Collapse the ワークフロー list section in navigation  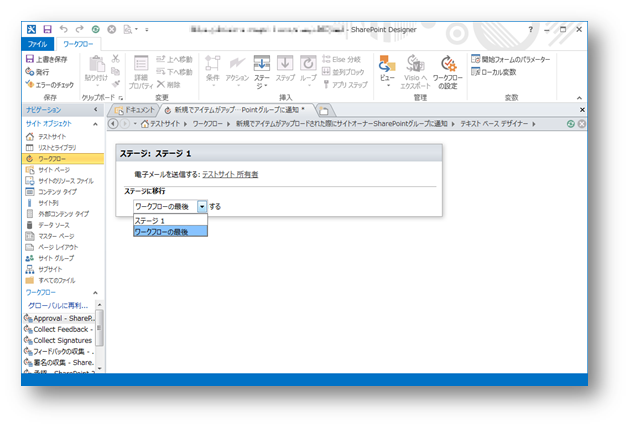pos(95,291)
